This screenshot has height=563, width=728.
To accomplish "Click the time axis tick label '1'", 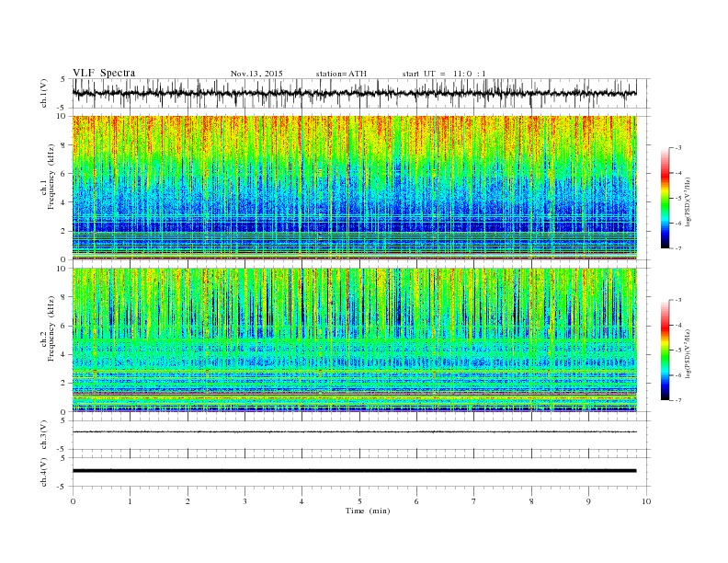I will (130, 501).
